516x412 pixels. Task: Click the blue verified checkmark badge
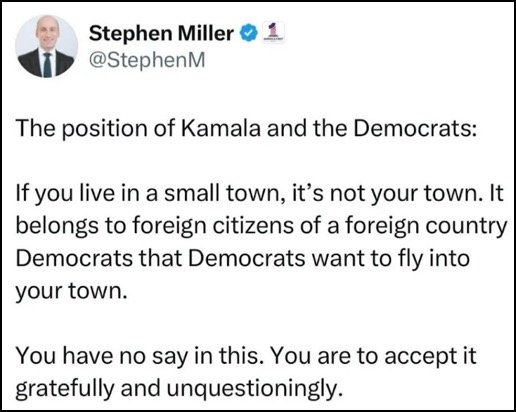coord(249,33)
